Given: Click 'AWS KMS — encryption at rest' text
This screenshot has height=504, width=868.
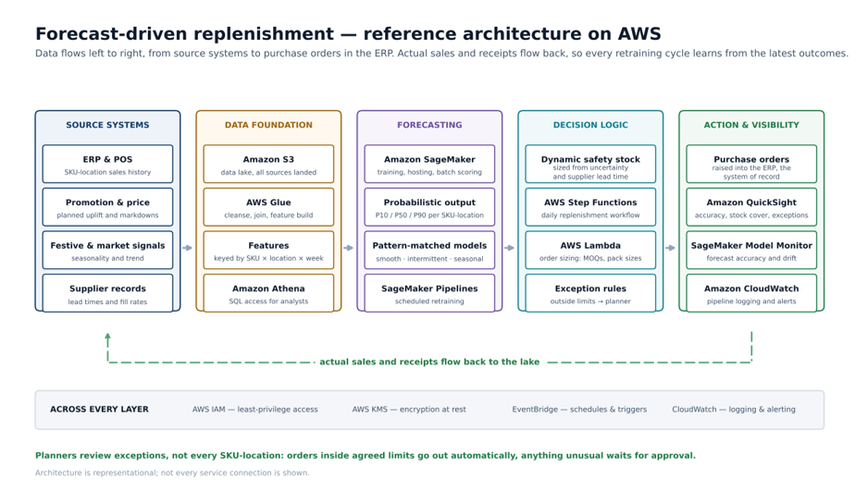Looking at the screenshot, I should 409,410.
